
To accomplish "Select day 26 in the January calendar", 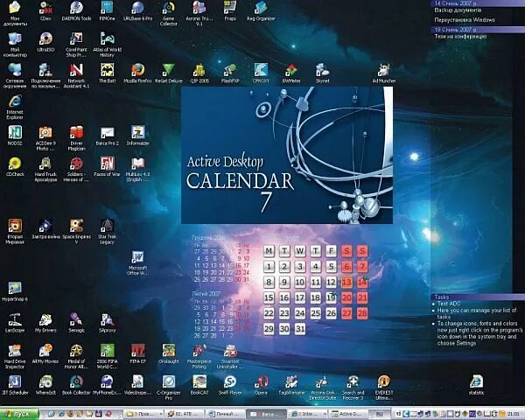I will click(x=331, y=313).
